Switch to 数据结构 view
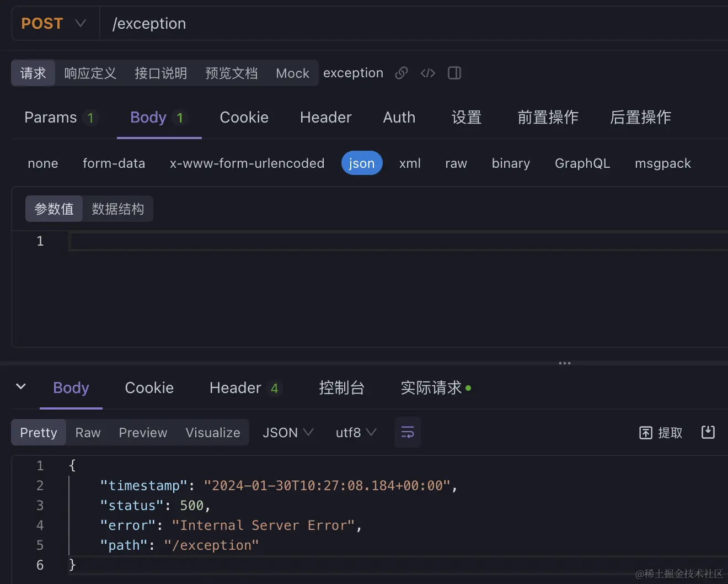Viewport: 728px width, 584px height. point(117,209)
